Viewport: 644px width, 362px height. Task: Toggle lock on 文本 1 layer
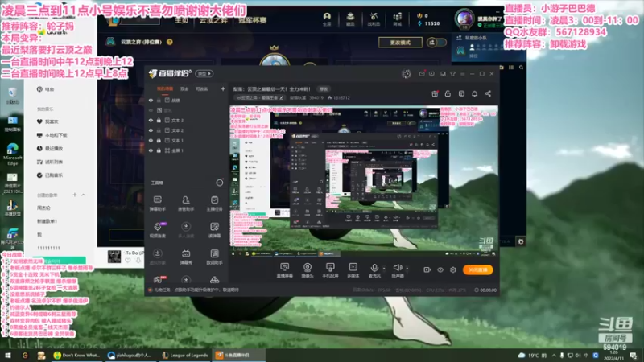point(159,140)
